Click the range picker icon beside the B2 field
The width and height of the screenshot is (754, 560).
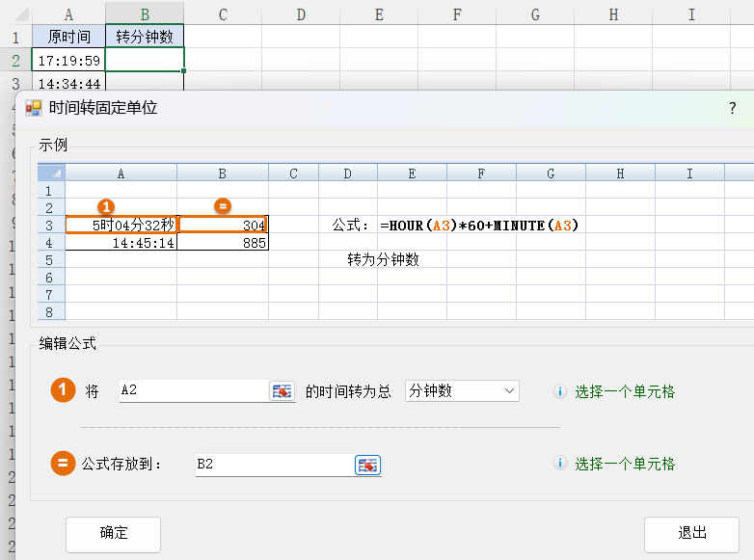[368, 465]
